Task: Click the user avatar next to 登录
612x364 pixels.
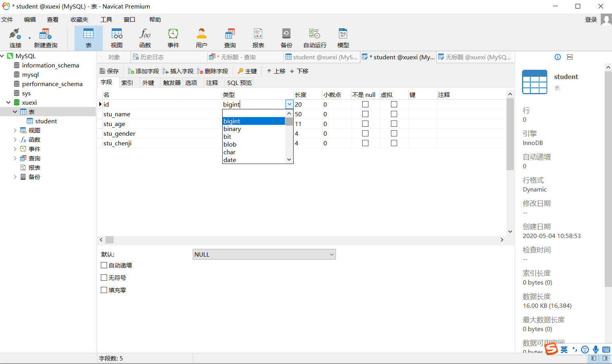Action: click(606, 19)
